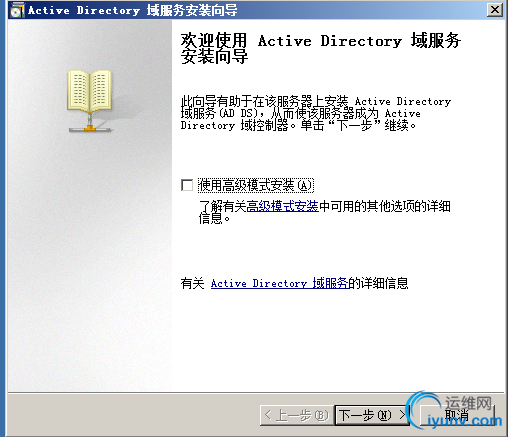Click the disabled 上一步(B) button
Screen dimensions: 508x437
pyautogui.click(x=296, y=415)
